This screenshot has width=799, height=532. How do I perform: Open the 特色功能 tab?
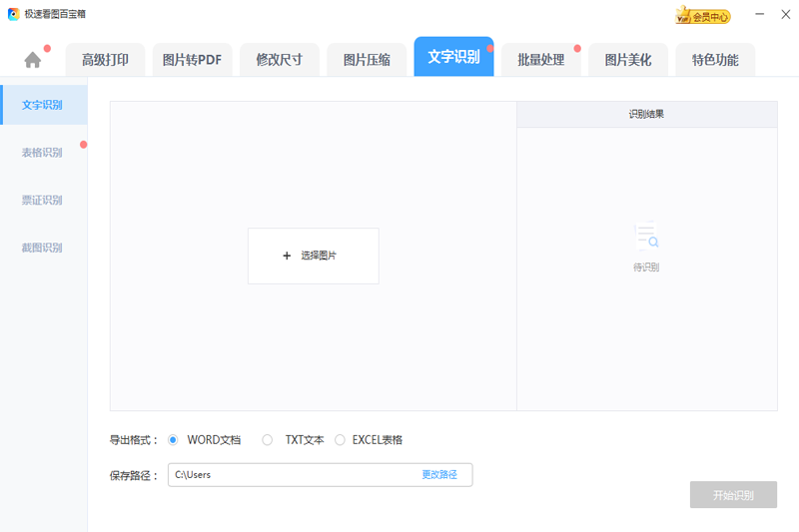pyautogui.click(x=715, y=60)
